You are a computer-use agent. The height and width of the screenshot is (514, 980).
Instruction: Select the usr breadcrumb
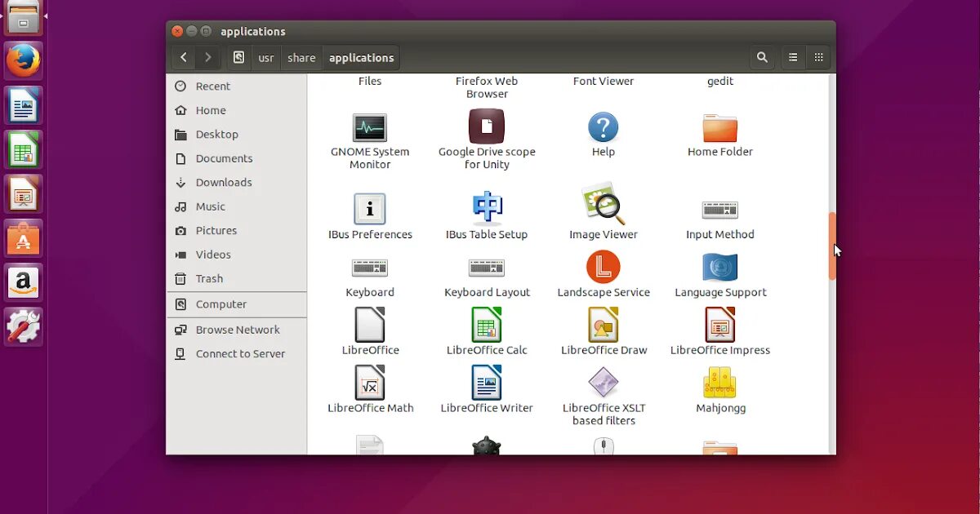[x=265, y=57]
